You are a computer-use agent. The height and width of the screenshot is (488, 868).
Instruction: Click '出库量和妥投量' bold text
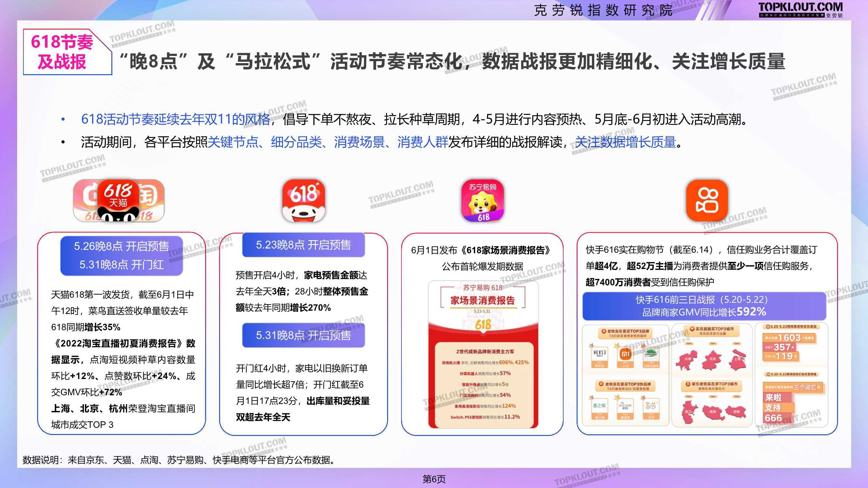pos(338,401)
